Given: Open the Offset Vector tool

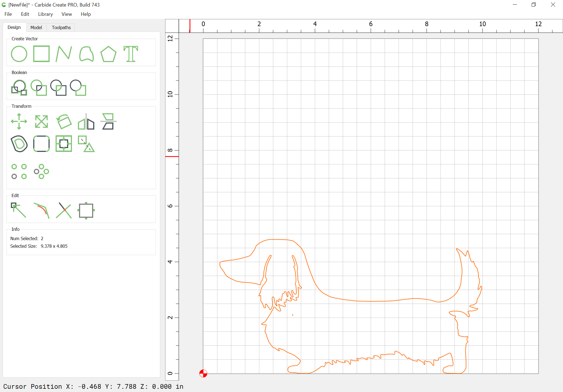Looking at the screenshot, I should pos(19,144).
